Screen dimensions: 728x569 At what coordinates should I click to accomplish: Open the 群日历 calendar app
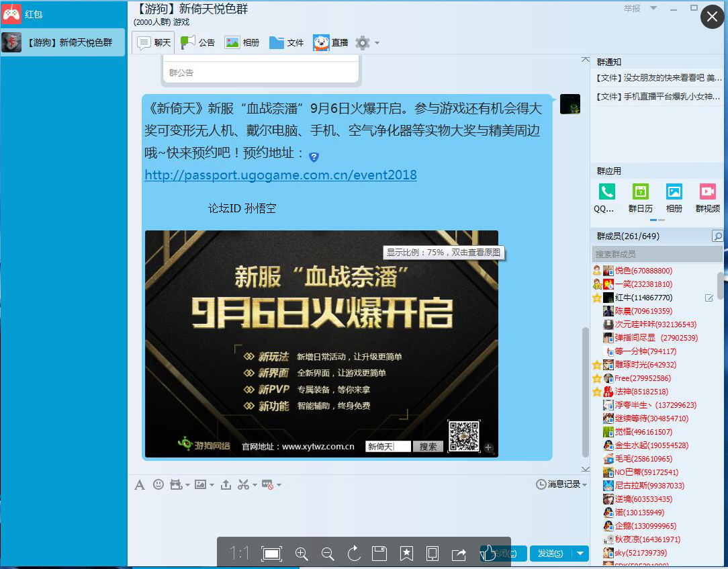640,192
